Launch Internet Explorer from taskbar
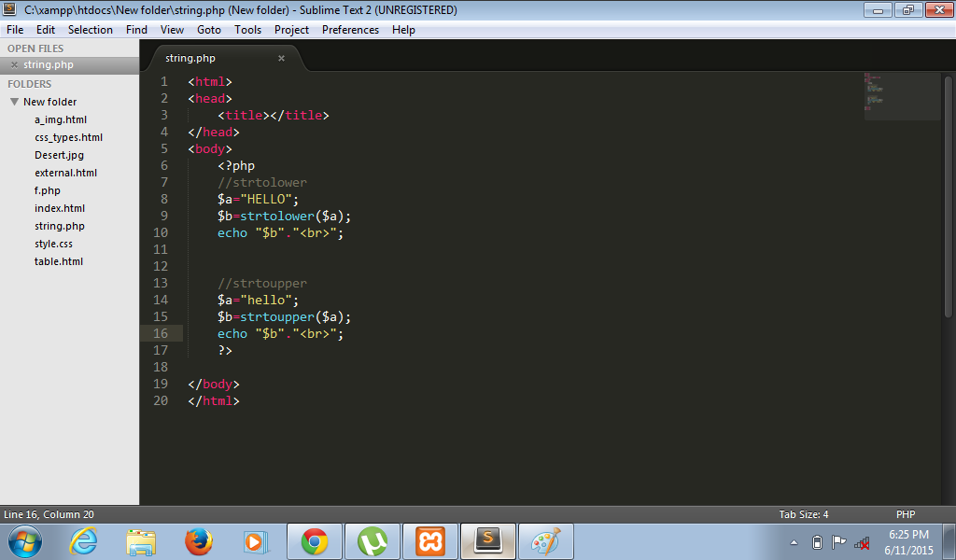956x560 pixels. 83,541
